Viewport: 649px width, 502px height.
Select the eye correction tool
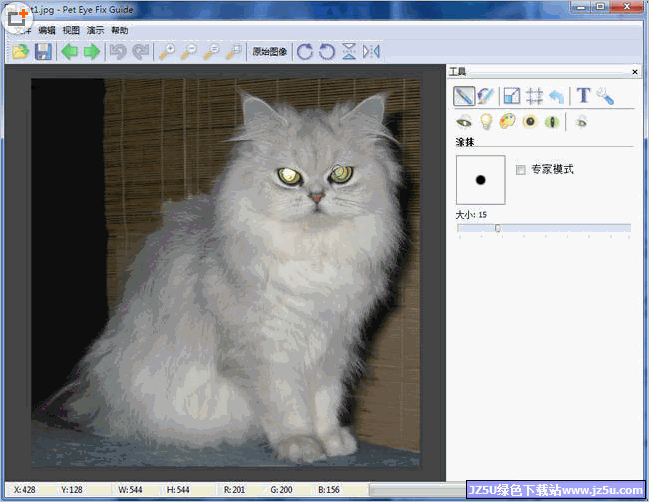pyautogui.click(x=464, y=122)
